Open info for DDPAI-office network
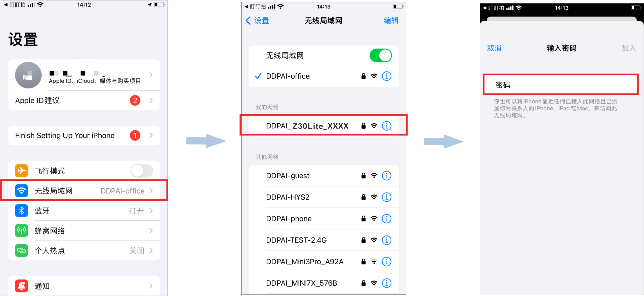 tap(386, 76)
